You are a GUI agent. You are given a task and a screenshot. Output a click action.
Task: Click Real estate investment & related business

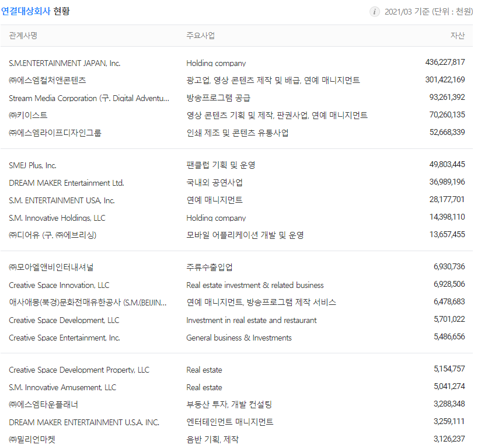pyautogui.click(x=255, y=285)
